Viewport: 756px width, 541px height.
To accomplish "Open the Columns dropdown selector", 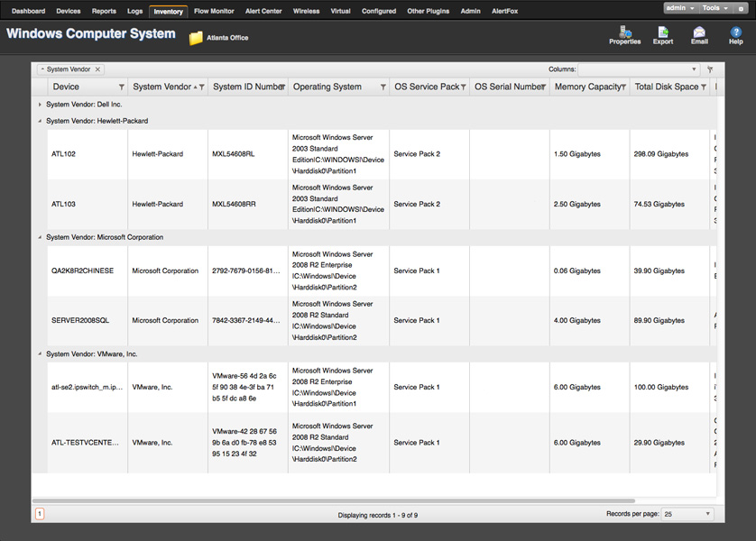I will click(x=639, y=69).
